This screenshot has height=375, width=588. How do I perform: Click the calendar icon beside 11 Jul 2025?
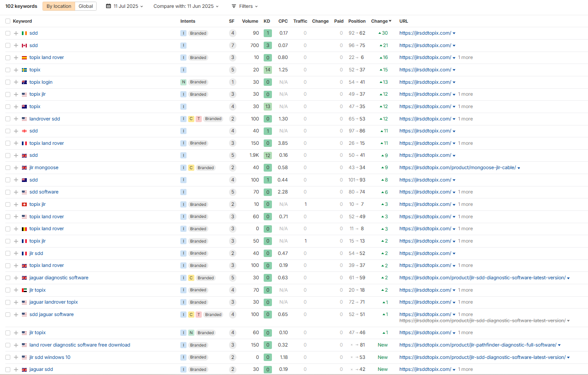(109, 6)
